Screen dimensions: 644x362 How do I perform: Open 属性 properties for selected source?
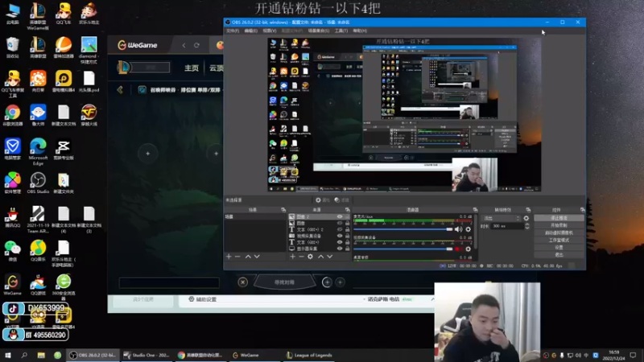click(x=323, y=200)
